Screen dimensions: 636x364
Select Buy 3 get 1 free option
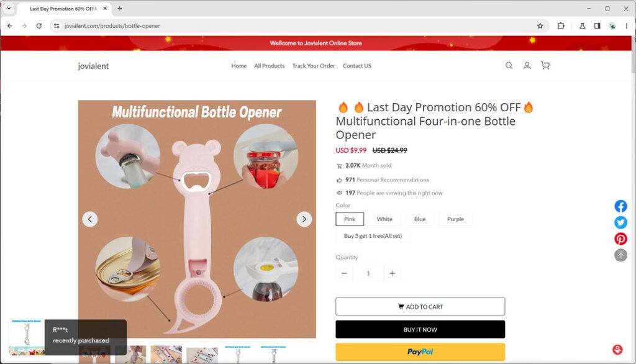[373, 236]
